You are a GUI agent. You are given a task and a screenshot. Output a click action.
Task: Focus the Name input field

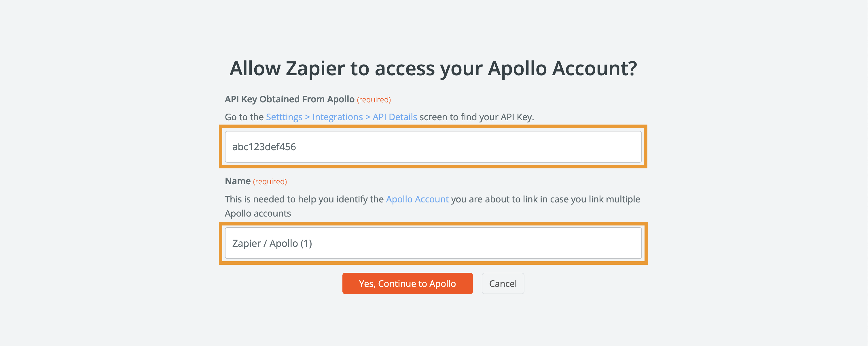[x=433, y=243]
